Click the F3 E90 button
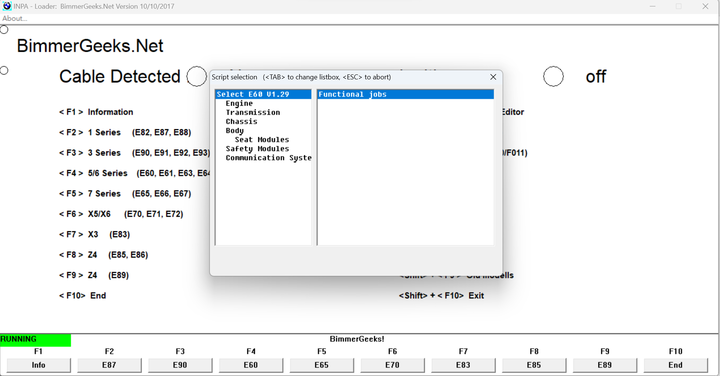720x376 pixels. pyautogui.click(x=180, y=365)
